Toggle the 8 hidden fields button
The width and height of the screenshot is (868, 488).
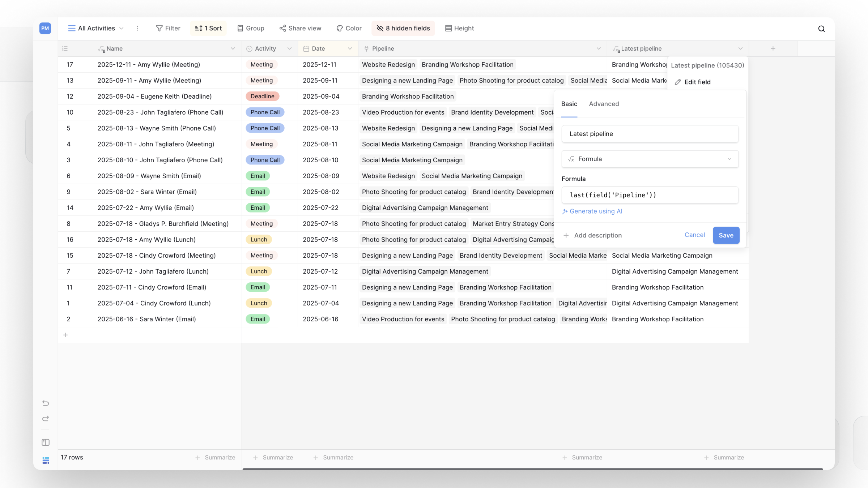click(x=403, y=28)
